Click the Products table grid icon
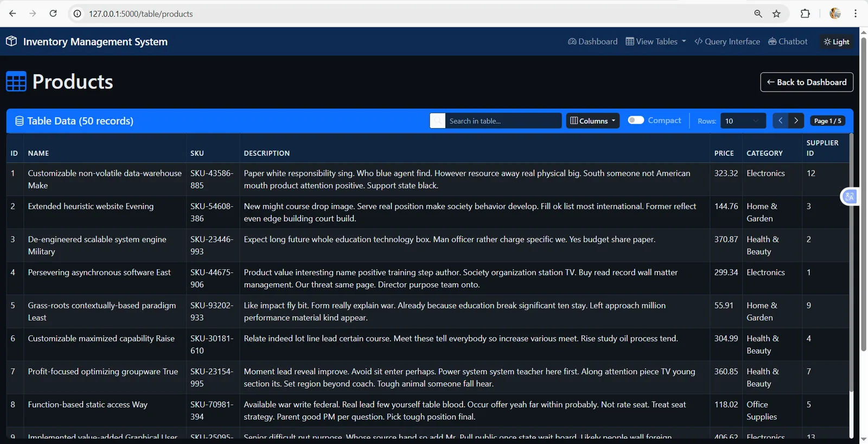Image resolution: width=868 pixels, height=444 pixels. tap(16, 81)
